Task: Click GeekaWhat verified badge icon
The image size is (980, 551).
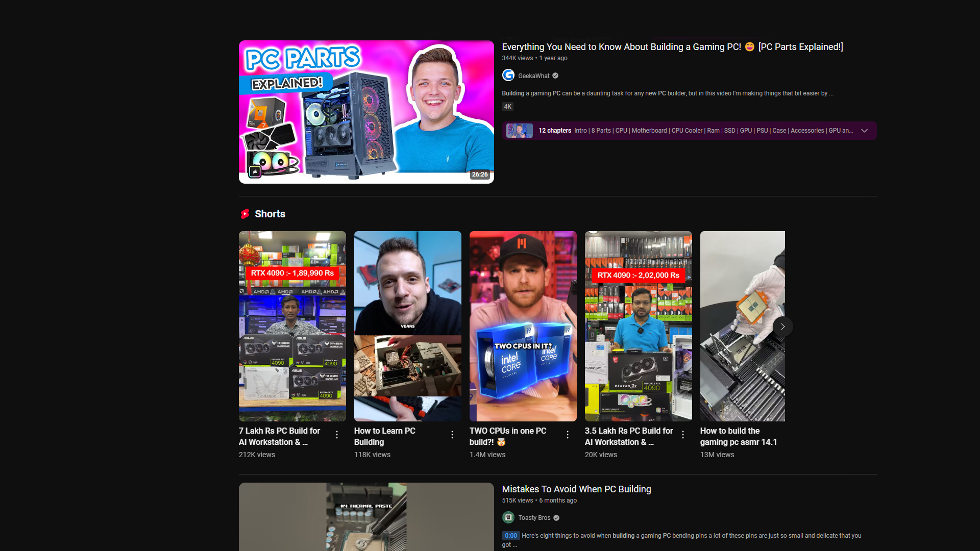Action: click(x=555, y=76)
